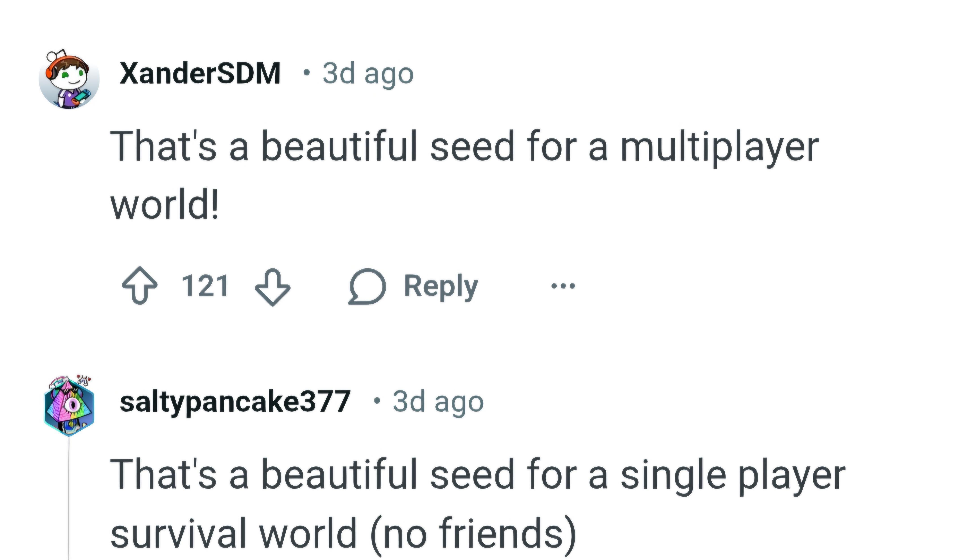Click the "(no friends)" text
This screenshot has height=560, width=968.
[x=473, y=533]
